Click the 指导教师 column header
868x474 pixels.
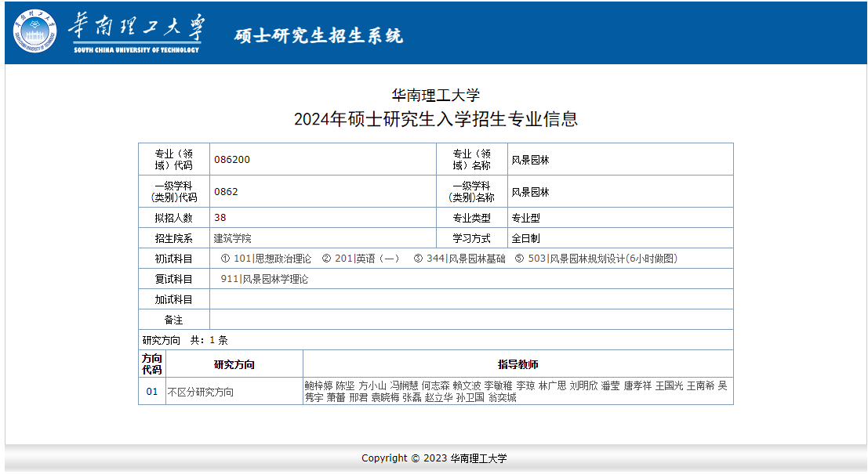coord(518,364)
